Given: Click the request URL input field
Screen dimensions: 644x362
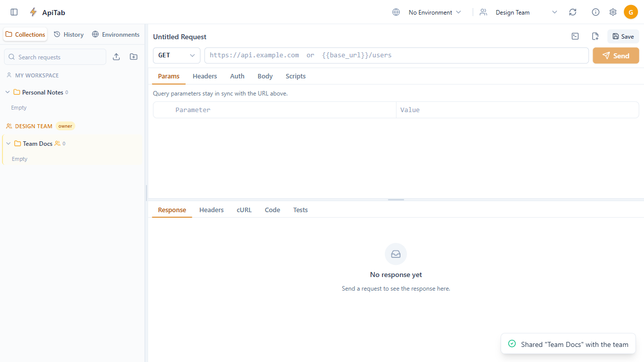Looking at the screenshot, I should click(x=396, y=55).
